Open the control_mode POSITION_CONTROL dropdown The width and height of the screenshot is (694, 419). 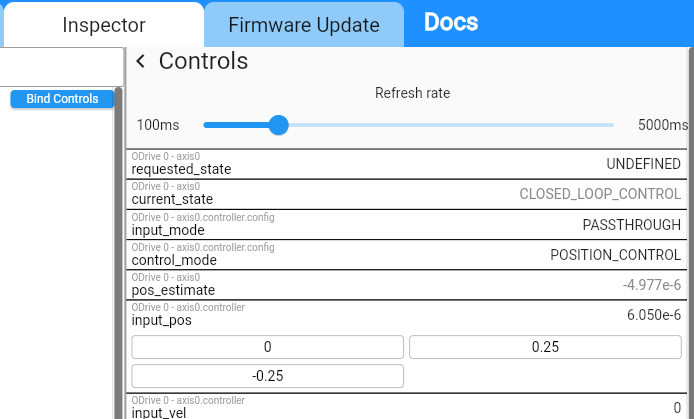pos(615,255)
